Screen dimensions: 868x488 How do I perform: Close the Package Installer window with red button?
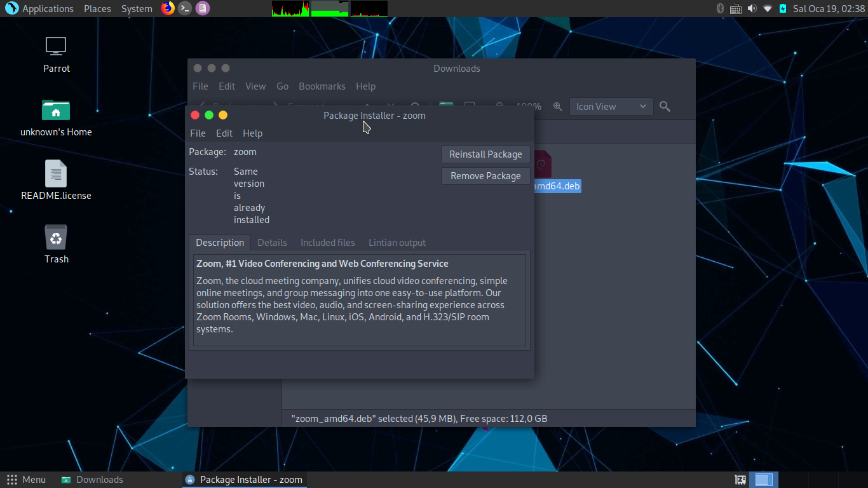coord(195,115)
